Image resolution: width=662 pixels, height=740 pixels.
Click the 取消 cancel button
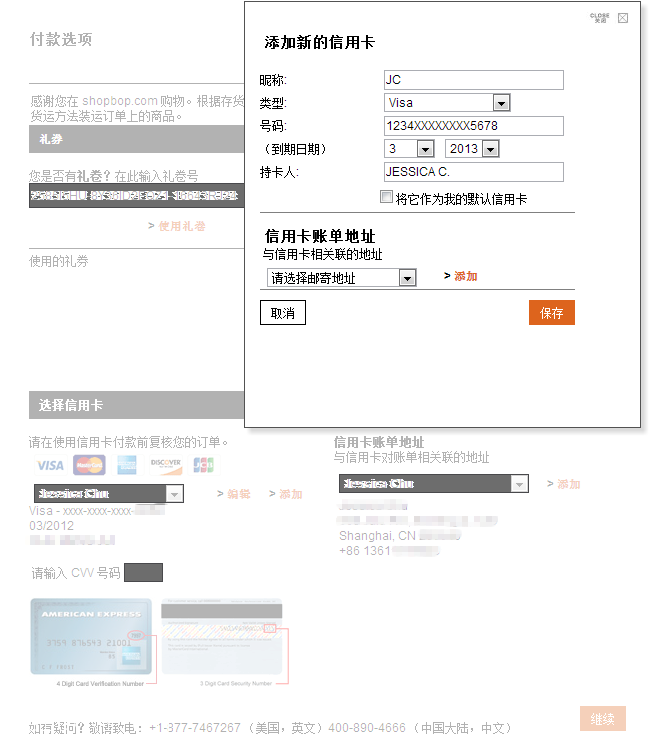pyautogui.click(x=283, y=312)
